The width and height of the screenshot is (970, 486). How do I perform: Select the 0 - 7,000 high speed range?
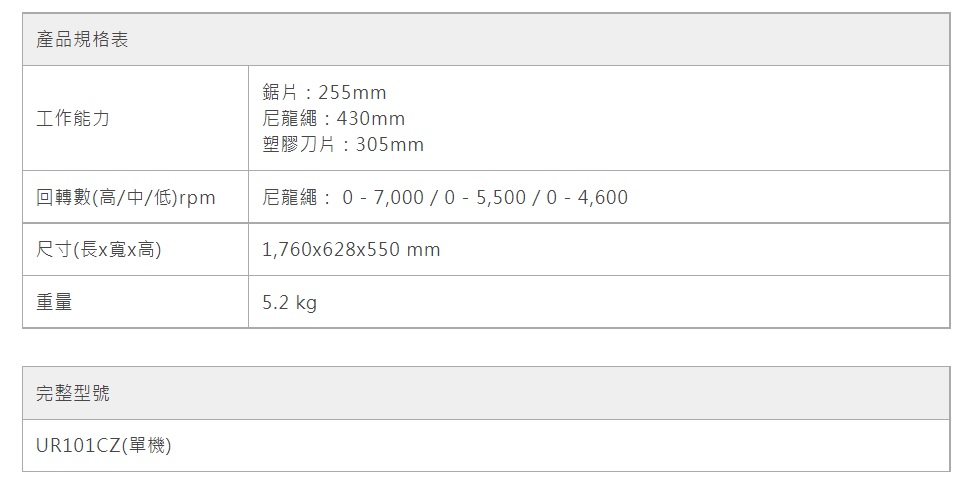[x=383, y=197]
